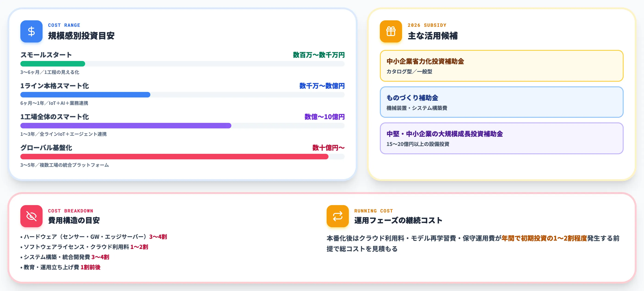Click the red crossed-out eye icon
Screen dimensions: 644x291
tap(31, 216)
